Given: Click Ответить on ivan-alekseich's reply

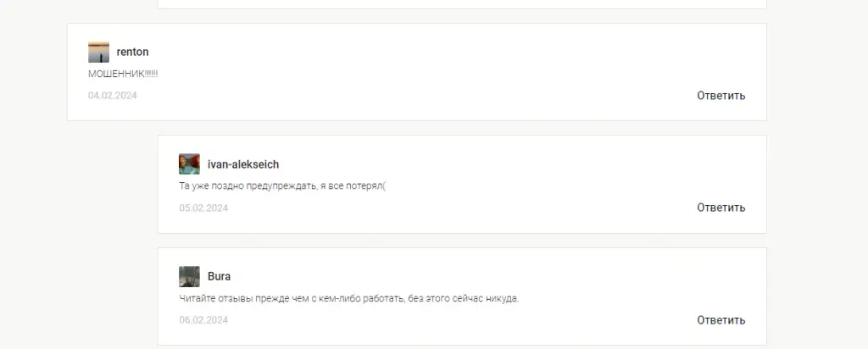Looking at the screenshot, I should (x=721, y=208).
